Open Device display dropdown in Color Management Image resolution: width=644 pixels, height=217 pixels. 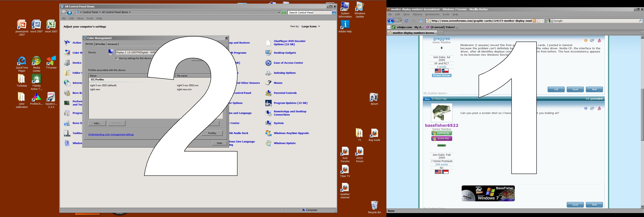click(136, 52)
